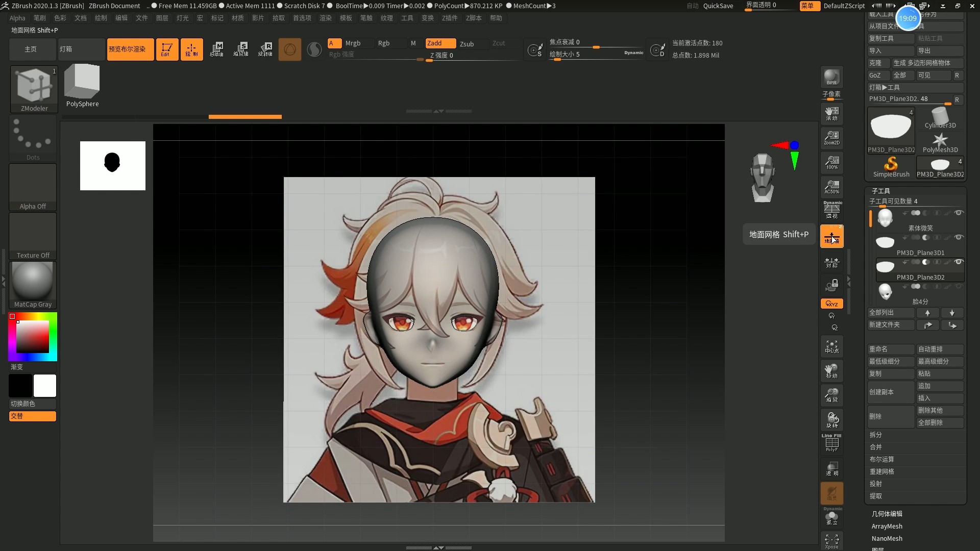
Task: Click the 主页 (Home) button
Action: (32, 49)
